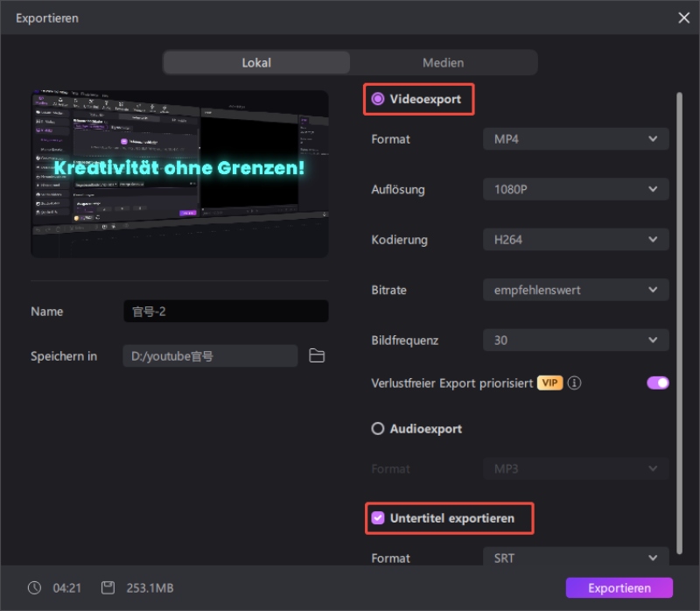Click the info icon beside VIP badge
Viewport: 700px width, 611px height.
tap(575, 383)
